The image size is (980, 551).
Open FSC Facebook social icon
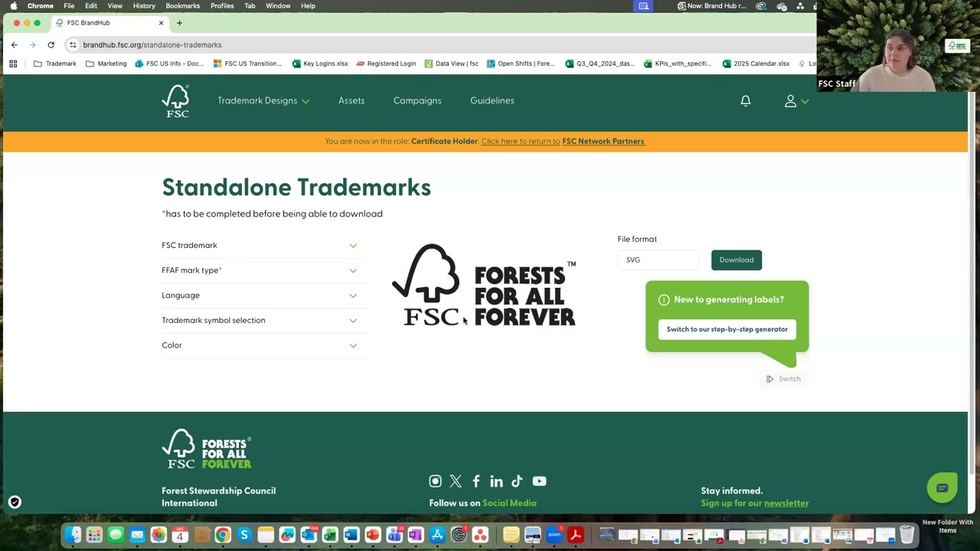pyautogui.click(x=476, y=481)
